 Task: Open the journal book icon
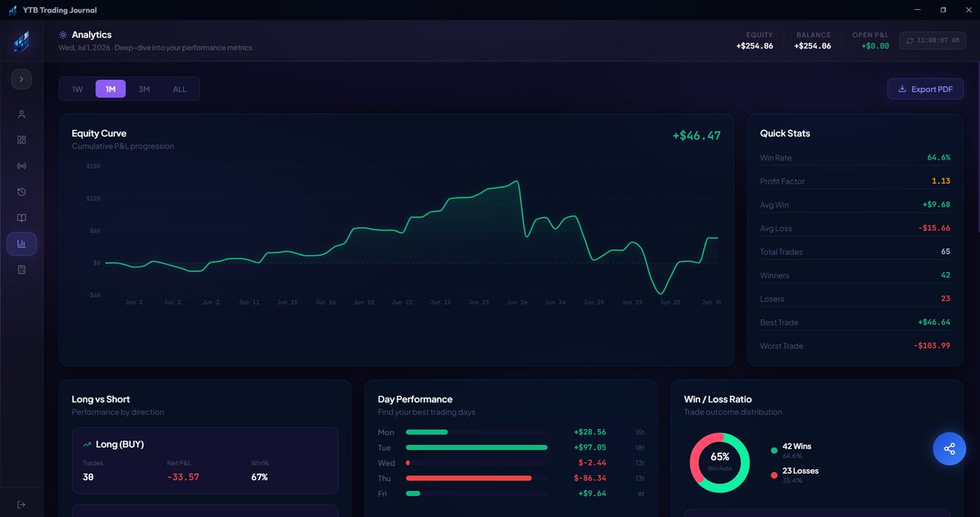(22, 218)
